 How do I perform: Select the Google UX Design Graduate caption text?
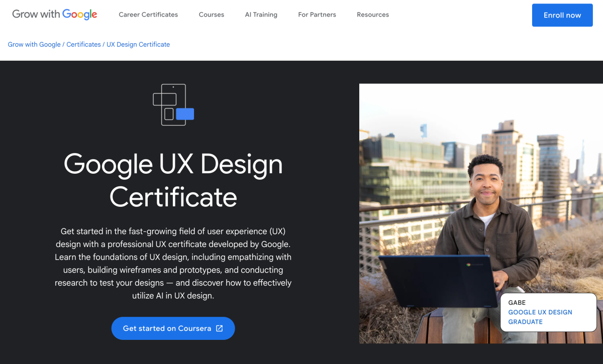point(540,317)
